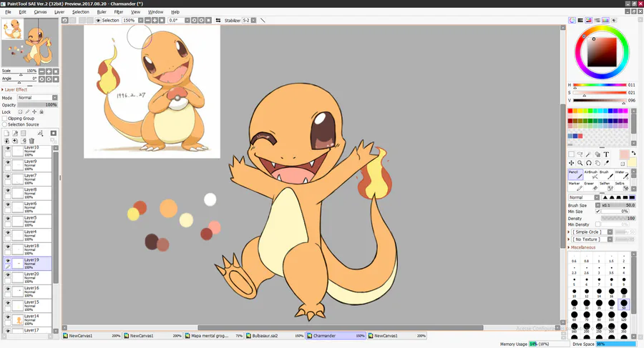Click the navigator canvas thumbnail
This screenshot has height=348, width=644.
pyautogui.click(x=30, y=42)
